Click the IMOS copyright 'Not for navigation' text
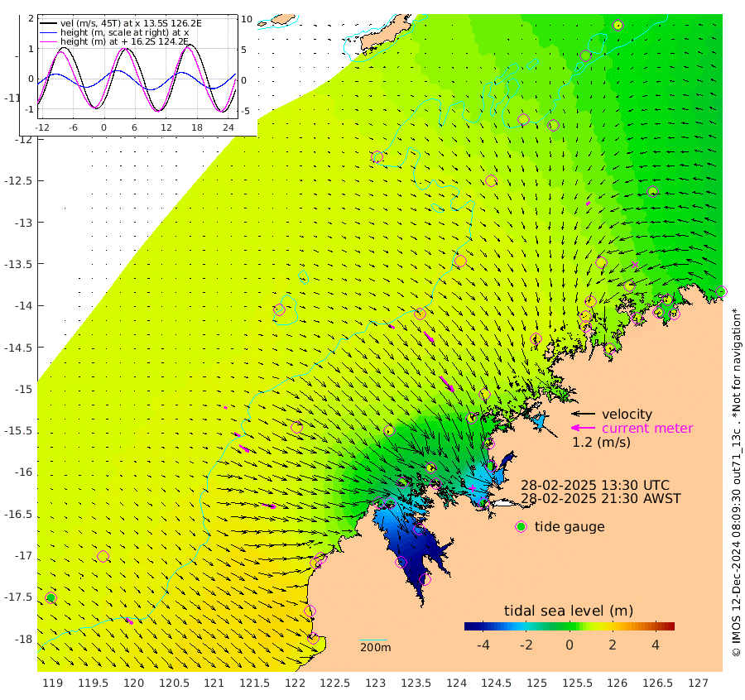This screenshot has height=700, width=745. click(x=736, y=482)
